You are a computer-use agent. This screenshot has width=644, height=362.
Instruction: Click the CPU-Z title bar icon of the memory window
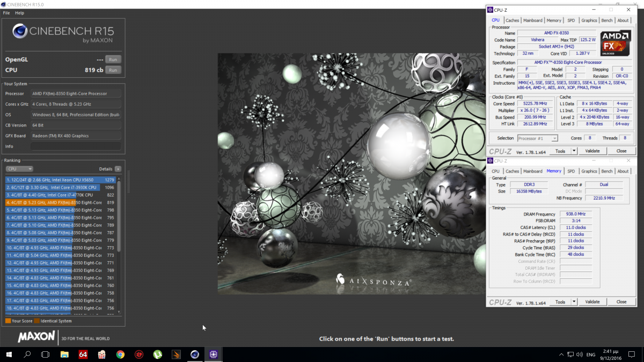489,161
